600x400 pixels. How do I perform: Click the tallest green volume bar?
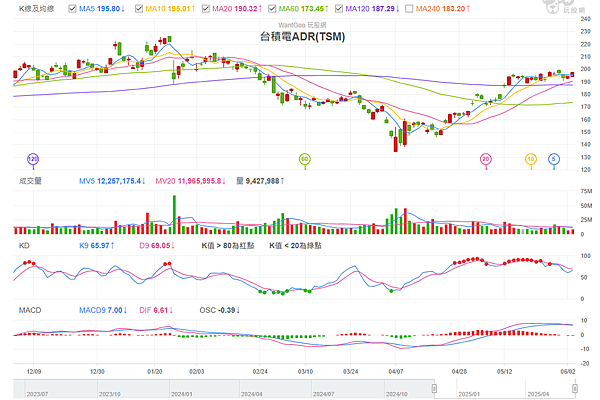tap(174, 215)
